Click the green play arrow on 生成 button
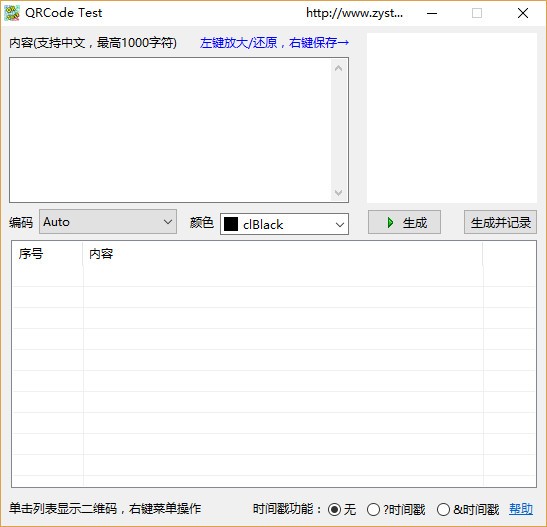547x527 pixels. 390,223
